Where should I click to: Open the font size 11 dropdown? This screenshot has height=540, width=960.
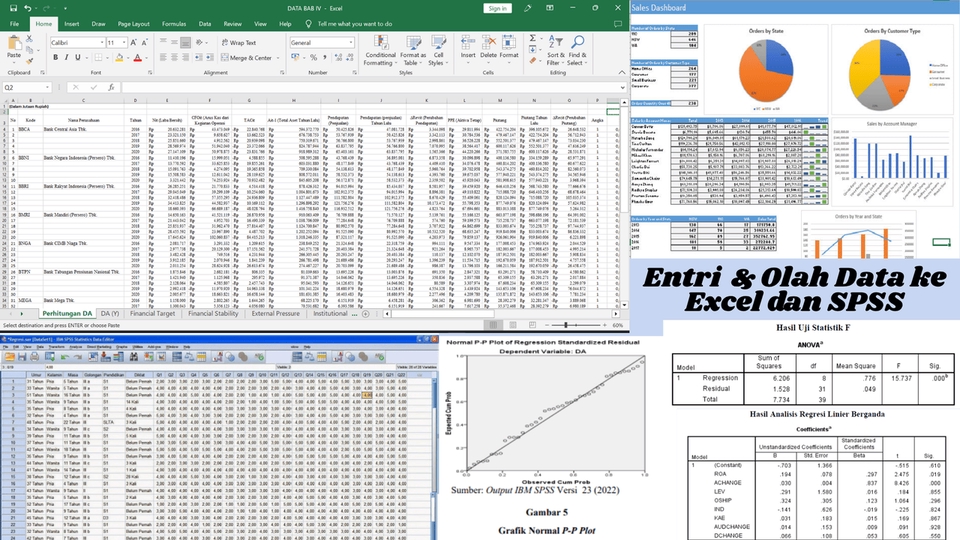(124, 43)
